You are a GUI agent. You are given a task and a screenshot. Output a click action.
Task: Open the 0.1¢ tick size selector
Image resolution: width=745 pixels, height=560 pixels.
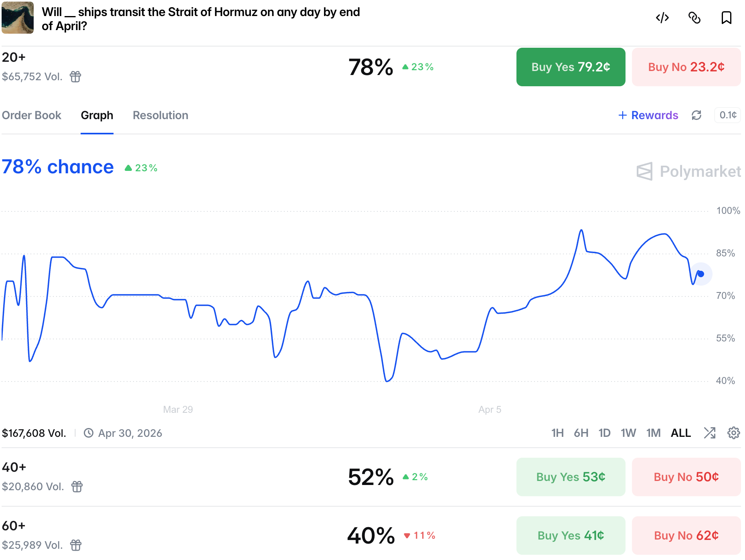tap(728, 116)
